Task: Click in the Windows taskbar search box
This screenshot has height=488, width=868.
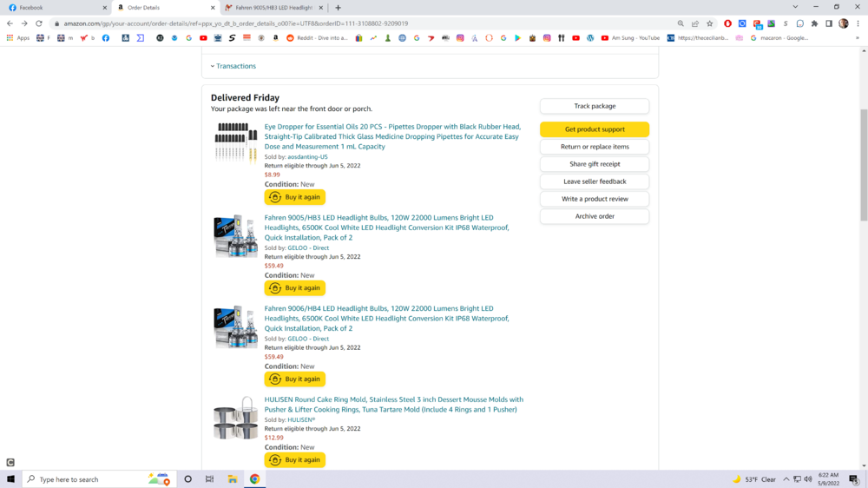Action: point(91,479)
